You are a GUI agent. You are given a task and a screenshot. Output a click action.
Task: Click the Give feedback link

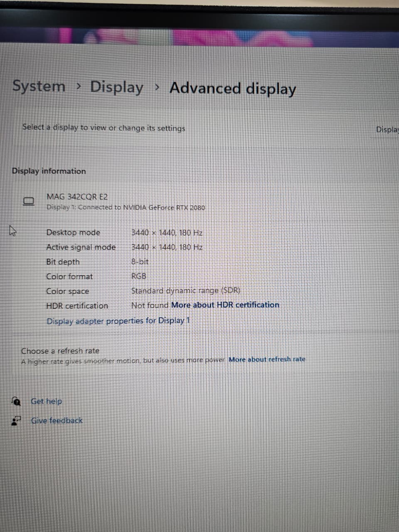click(57, 420)
